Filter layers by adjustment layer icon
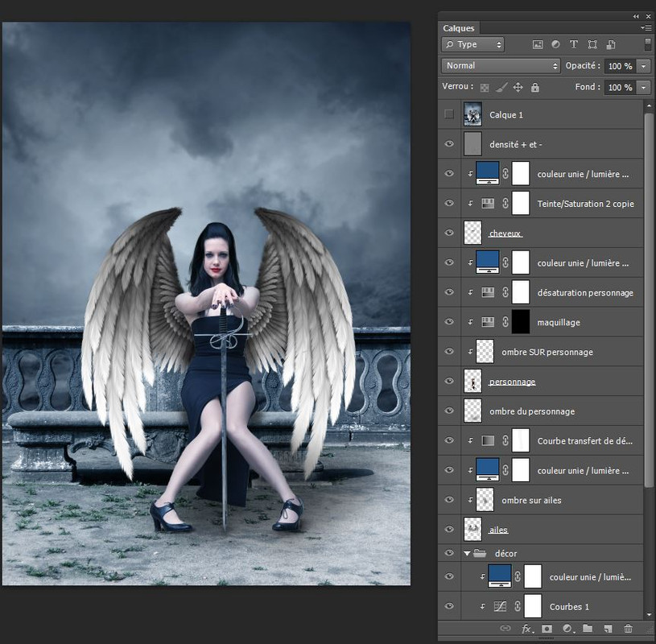 [x=555, y=44]
